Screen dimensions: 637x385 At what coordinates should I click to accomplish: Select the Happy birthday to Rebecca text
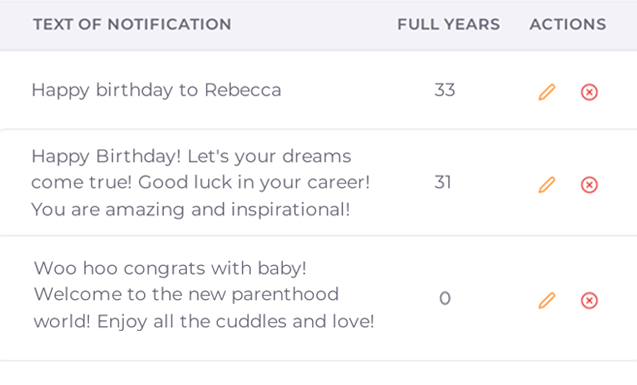(156, 90)
